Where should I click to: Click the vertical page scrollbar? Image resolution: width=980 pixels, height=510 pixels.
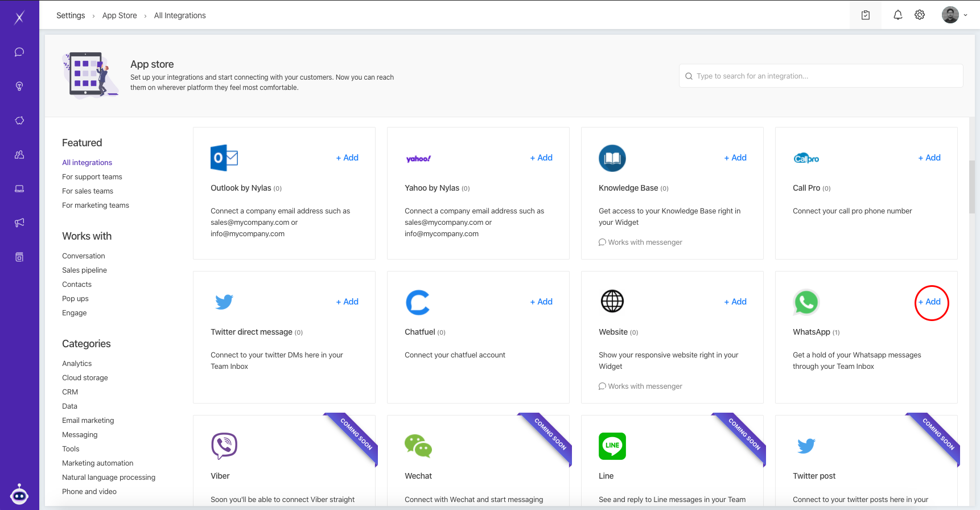pos(972,188)
